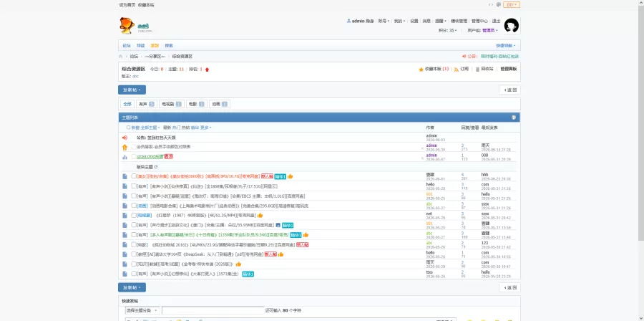Select the 电视剧 category tab
The image size is (644, 321).
tap(170, 105)
